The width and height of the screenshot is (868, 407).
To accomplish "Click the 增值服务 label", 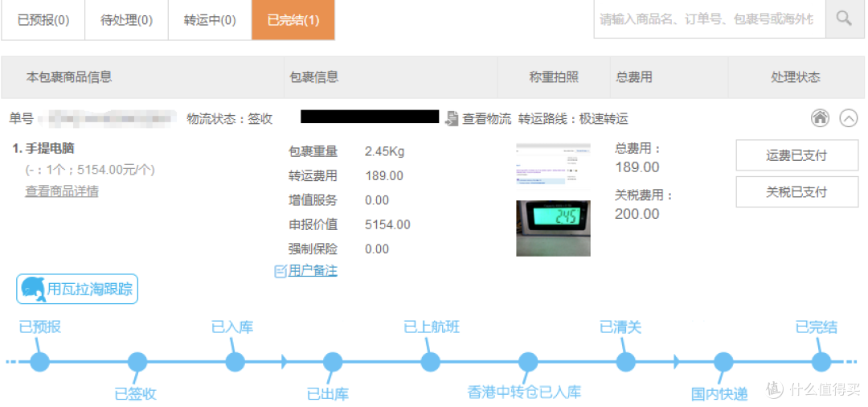I will click(313, 200).
